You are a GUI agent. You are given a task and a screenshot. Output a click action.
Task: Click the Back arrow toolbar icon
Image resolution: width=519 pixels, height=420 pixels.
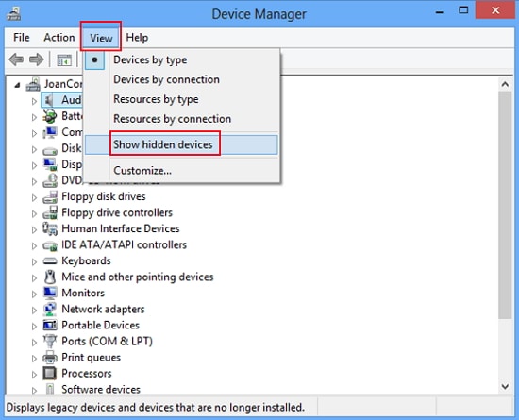coord(16,59)
